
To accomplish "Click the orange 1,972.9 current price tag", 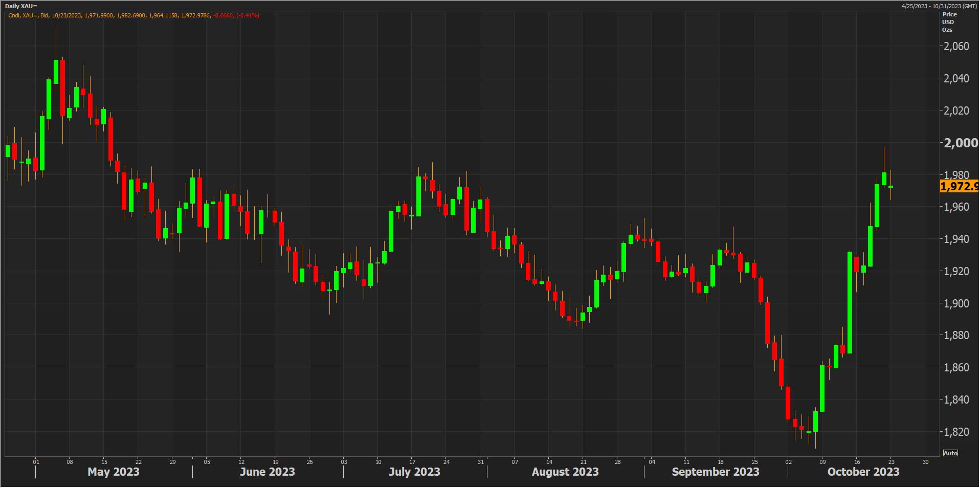I will pos(959,187).
